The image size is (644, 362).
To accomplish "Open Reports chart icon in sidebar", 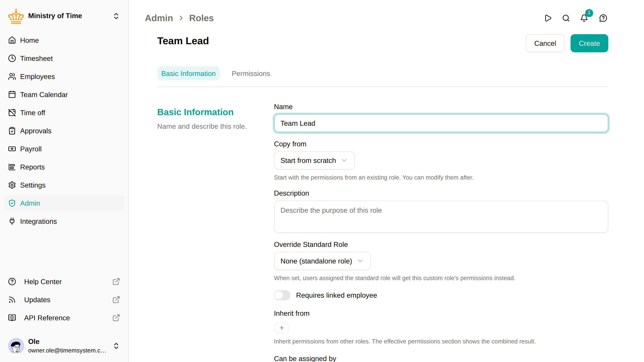I will tap(12, 167).
